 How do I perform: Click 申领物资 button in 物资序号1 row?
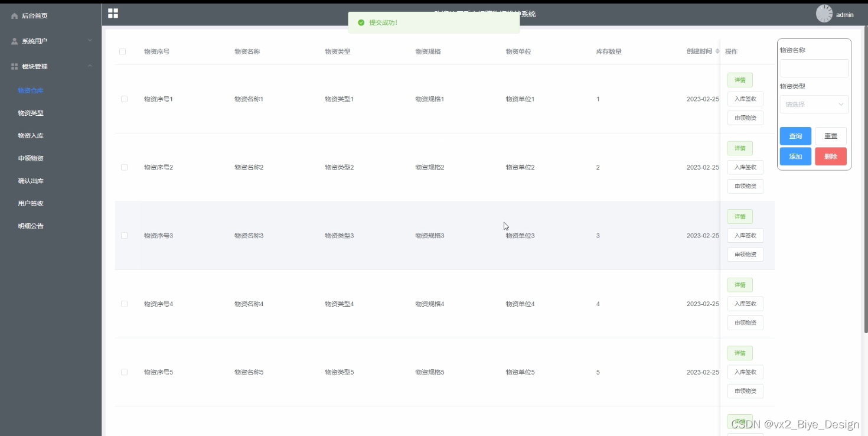click(745, 118)
